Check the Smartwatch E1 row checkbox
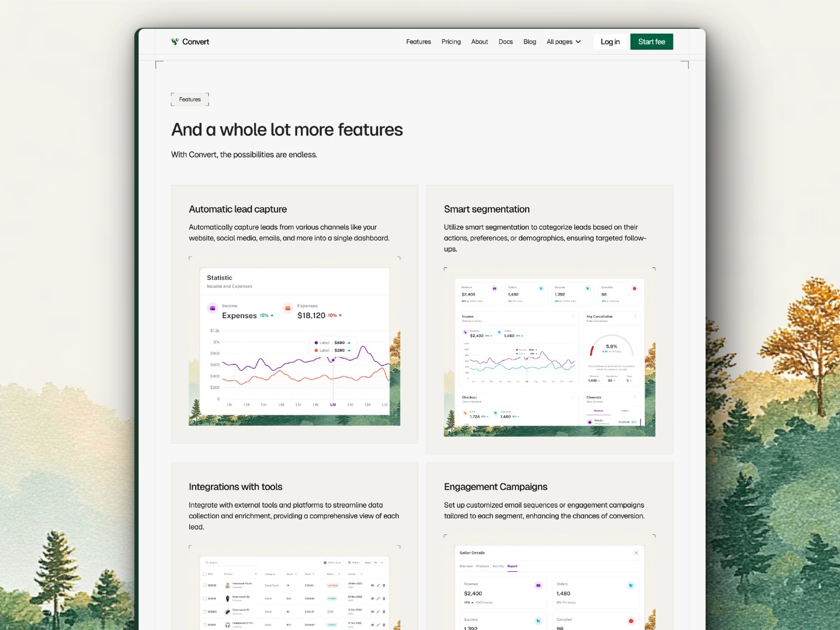The image size is (840, 630). coord(205,611)
